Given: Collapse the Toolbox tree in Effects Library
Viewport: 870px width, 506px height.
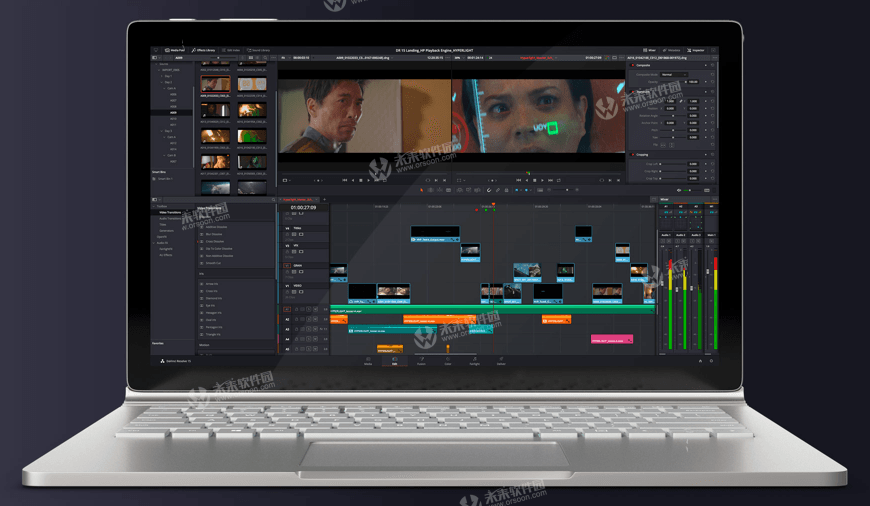Looking at the screenshot, I should point(154,206).
